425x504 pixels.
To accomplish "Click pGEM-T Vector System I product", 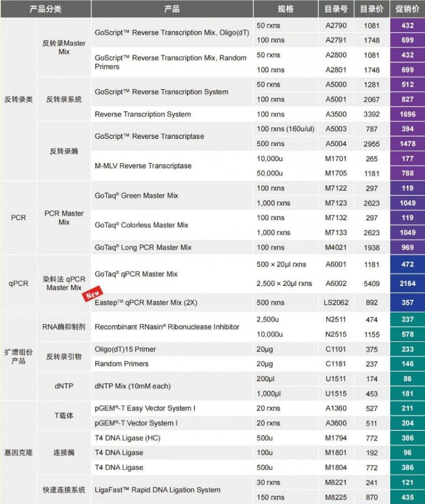I will [x=136, y=423].
